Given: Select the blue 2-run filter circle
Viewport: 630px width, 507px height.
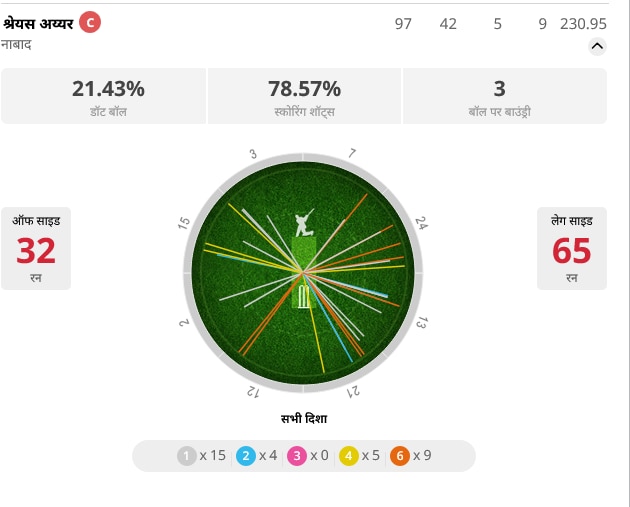Looking at the screenshot, I should [246, 456].
